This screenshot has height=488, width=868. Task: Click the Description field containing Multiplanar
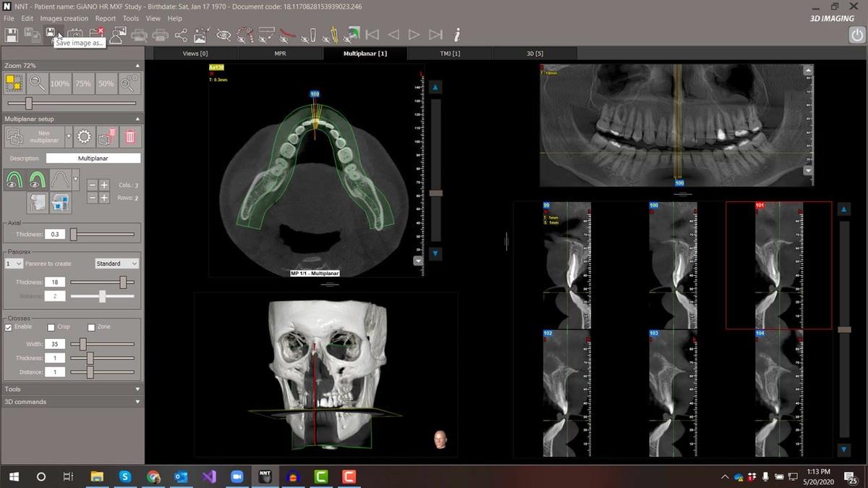tap(93, 158)
